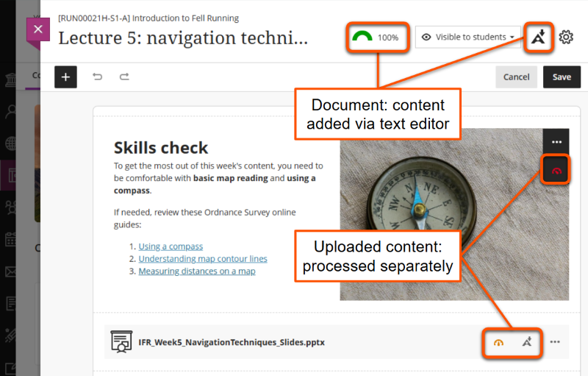Click the plus add content button

click(65, 77)
